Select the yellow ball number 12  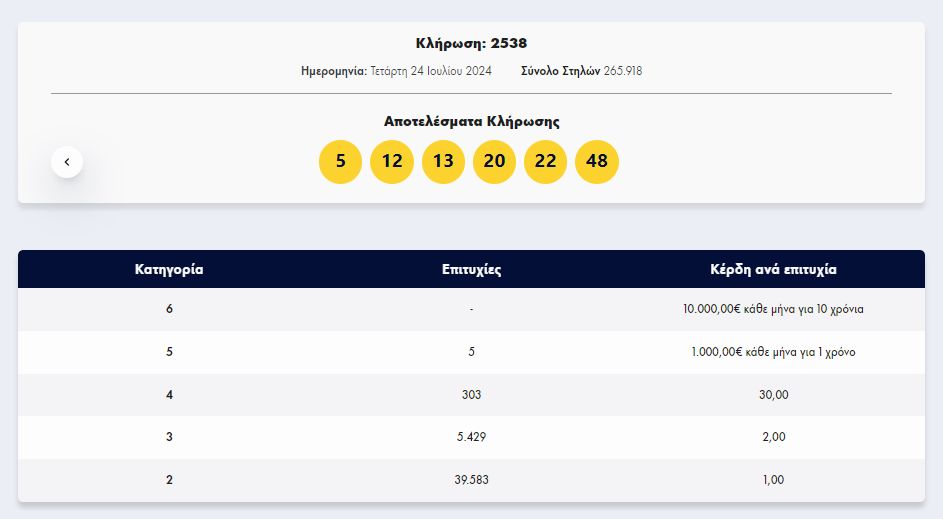(392, 162)
